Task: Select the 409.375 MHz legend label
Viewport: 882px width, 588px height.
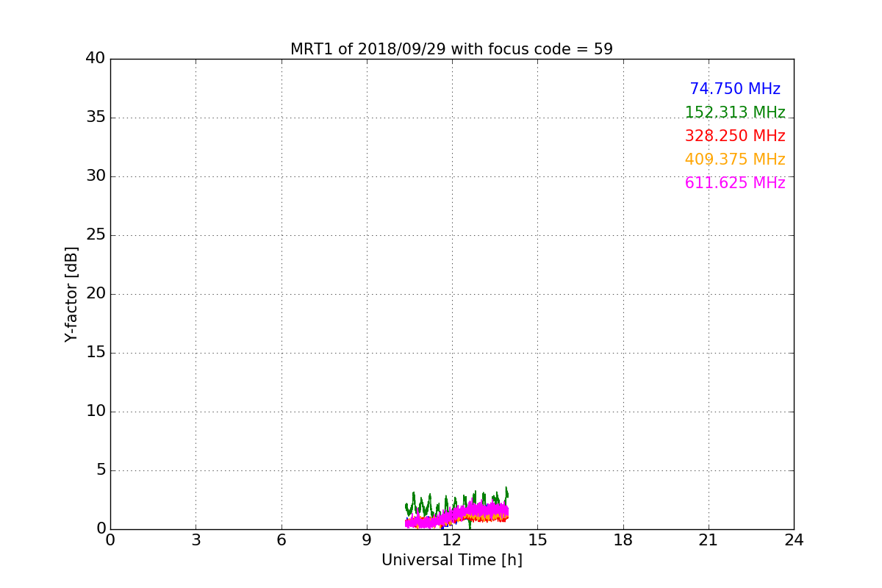Action: [735, 159]
